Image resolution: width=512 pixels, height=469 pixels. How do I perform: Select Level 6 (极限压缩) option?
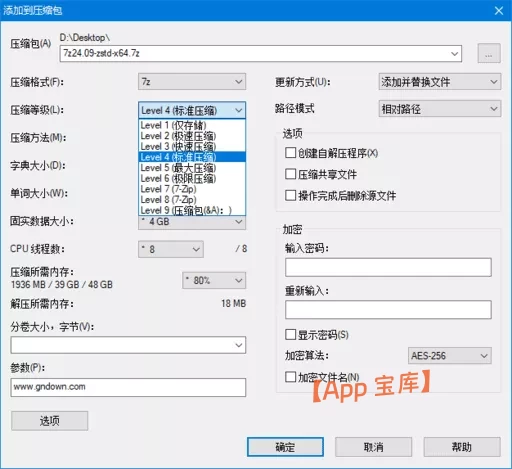click(192, 178)
